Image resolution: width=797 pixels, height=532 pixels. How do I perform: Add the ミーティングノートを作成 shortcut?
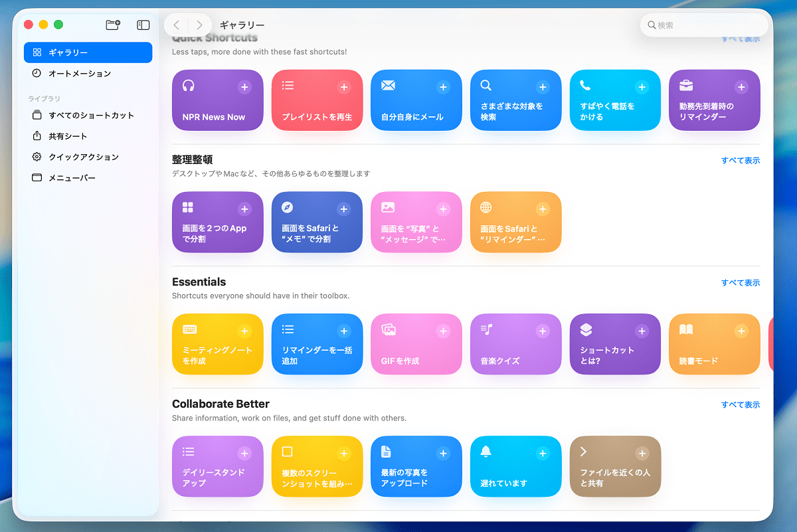pyautogui.click(x=244, y=331)
